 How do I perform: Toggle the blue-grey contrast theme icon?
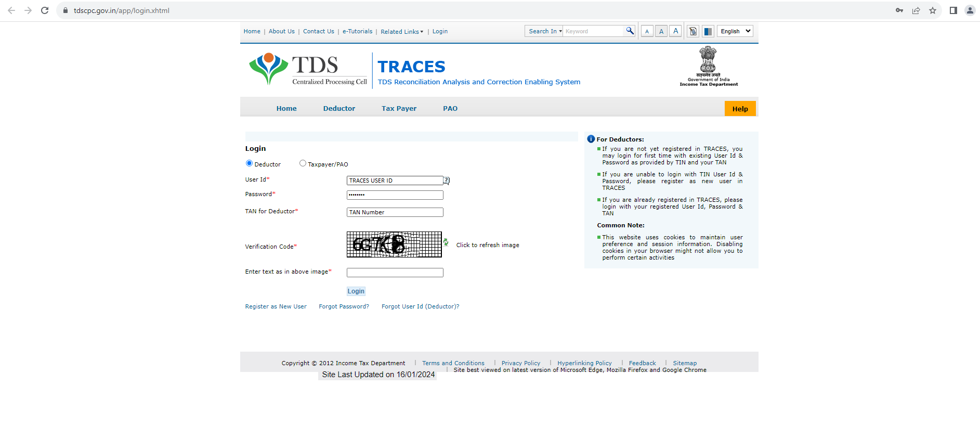click(708, 31)
